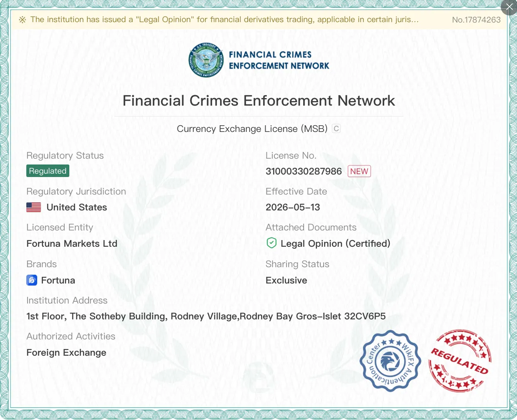Select certificate number No.17874263

point(476,20)
